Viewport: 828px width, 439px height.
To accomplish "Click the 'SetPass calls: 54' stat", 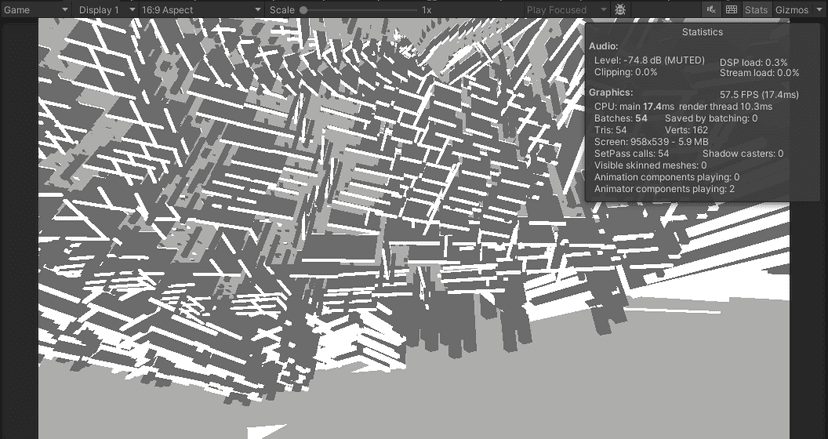I will tap(632, 154).
